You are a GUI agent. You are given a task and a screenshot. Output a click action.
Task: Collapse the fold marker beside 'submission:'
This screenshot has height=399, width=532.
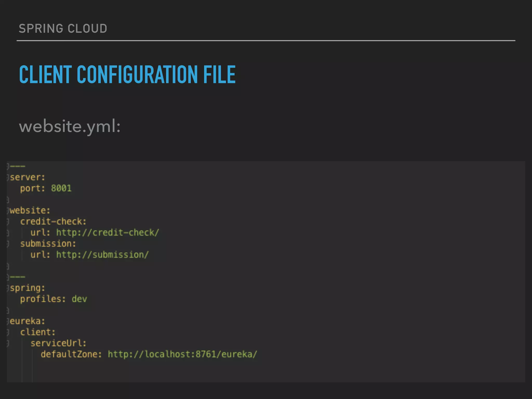[x=8, y=244]
